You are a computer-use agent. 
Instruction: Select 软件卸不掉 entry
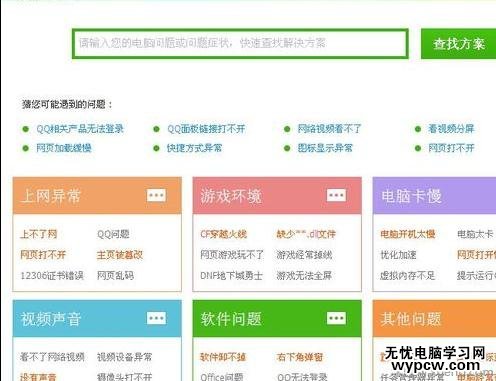coord(223,357)
